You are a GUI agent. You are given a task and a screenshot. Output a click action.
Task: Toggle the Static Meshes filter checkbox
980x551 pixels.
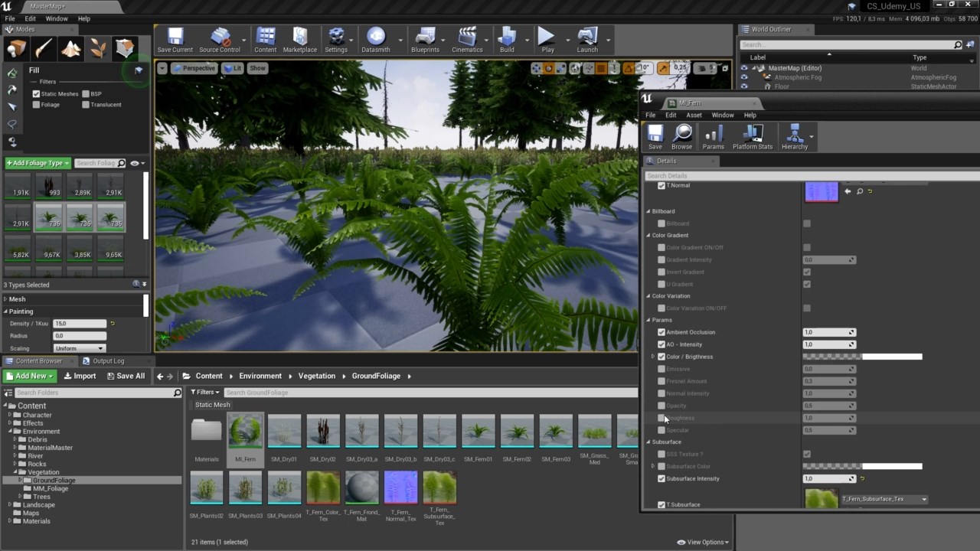[36, 94]
